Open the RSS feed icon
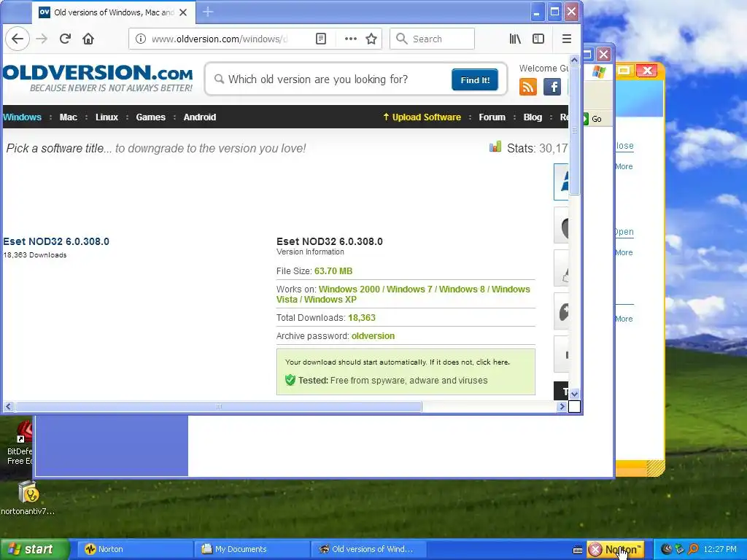Viewport: 747px width, 560px height. coord(528,87)
